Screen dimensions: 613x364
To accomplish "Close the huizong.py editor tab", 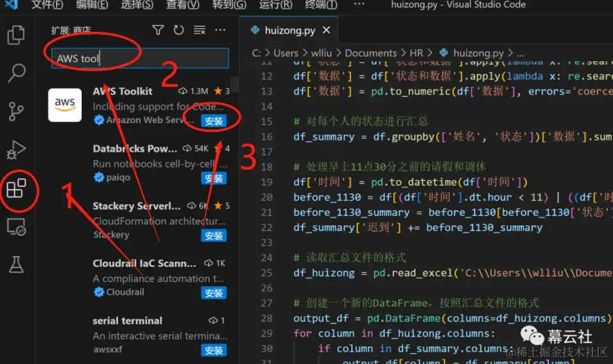I will pos(326,30).
